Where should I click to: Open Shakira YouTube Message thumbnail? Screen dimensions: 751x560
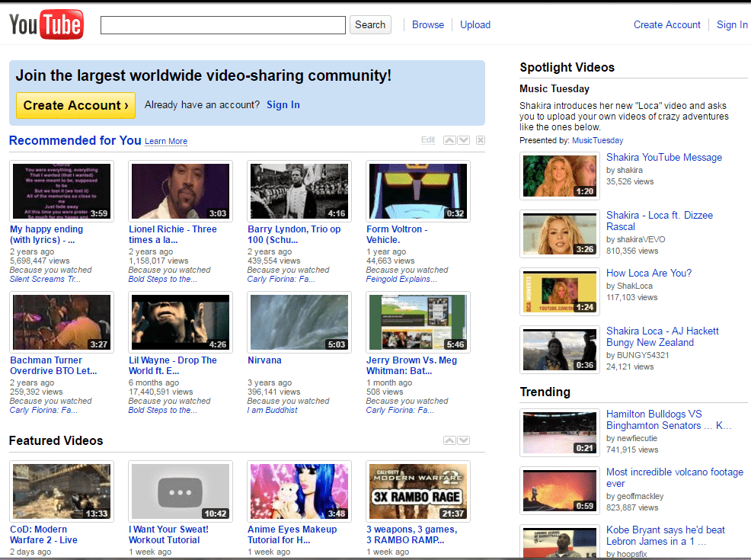pos(560,176)
